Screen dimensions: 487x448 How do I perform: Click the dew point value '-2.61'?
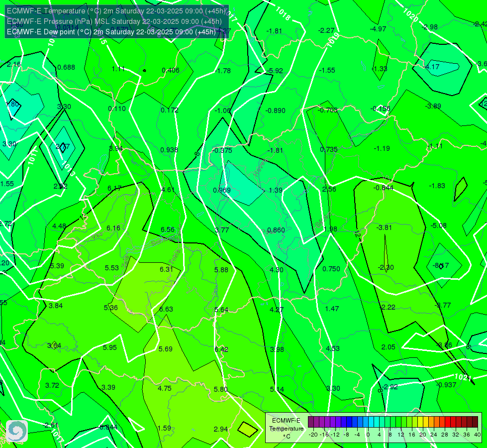(x=51, y=425)
